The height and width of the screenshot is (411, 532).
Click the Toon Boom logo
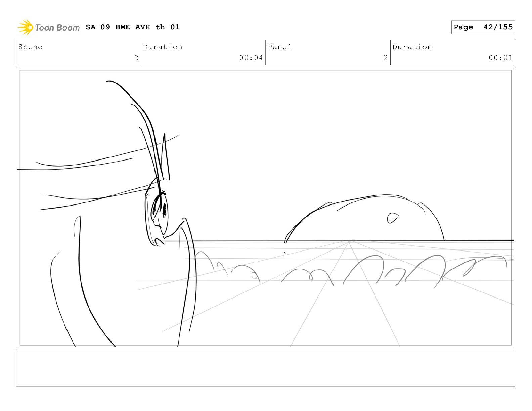click(49, 27)
